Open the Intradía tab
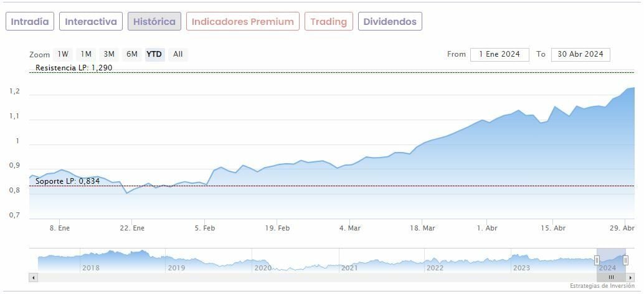644x294 pixels. click(x=30, y=21)
